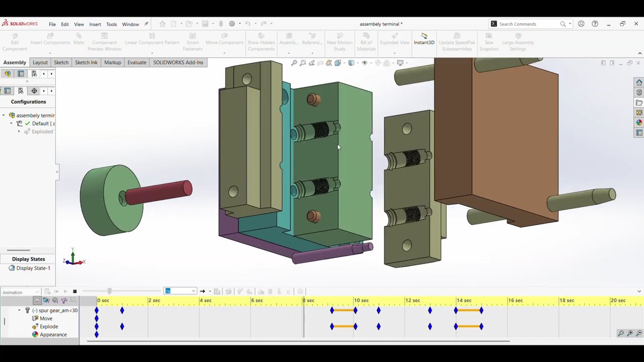Viewport: 644px width, 362px height.
Task: Zoom out on the timeline
Action: tap(639, 333)
